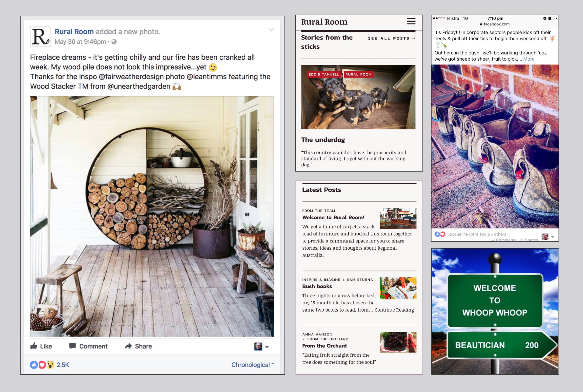The width and height of the screenshot is (583, 392).
Task: Click the FROM THE ORCHARD category label
Action: 328,339
